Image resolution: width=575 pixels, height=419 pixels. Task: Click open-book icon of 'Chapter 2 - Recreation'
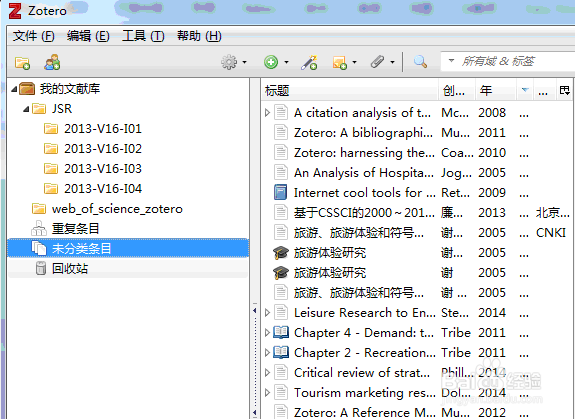[x=281, y=353]
